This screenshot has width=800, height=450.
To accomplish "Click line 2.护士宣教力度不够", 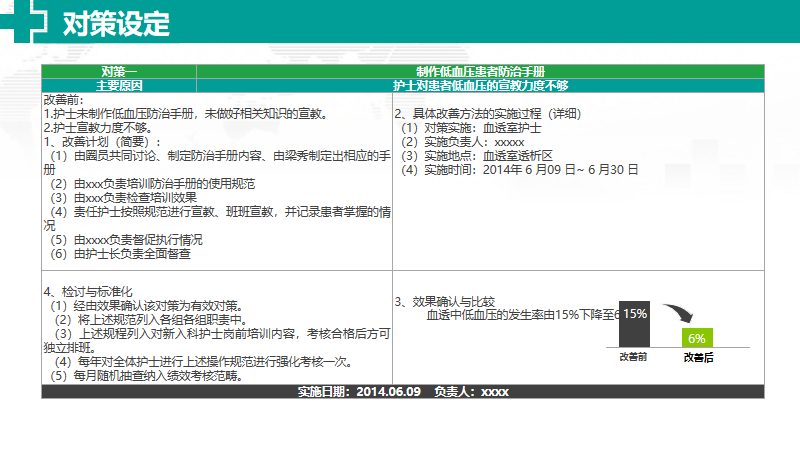I will click(x=98, y=128).
